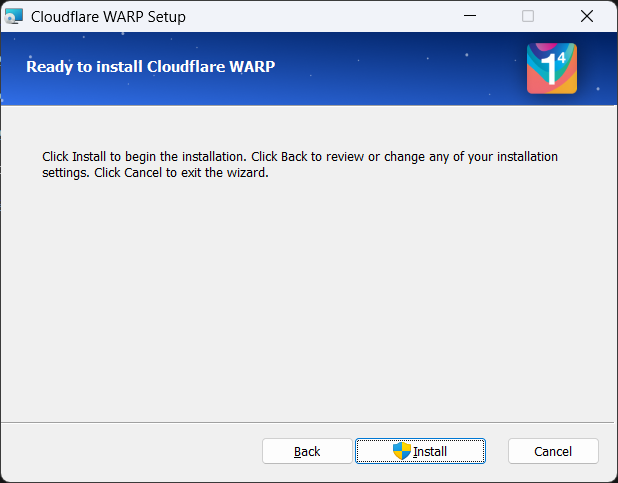Viewport: 618px width, 483px height.
Task: Go Back to review installation settings
Action: tap(307, 451)
